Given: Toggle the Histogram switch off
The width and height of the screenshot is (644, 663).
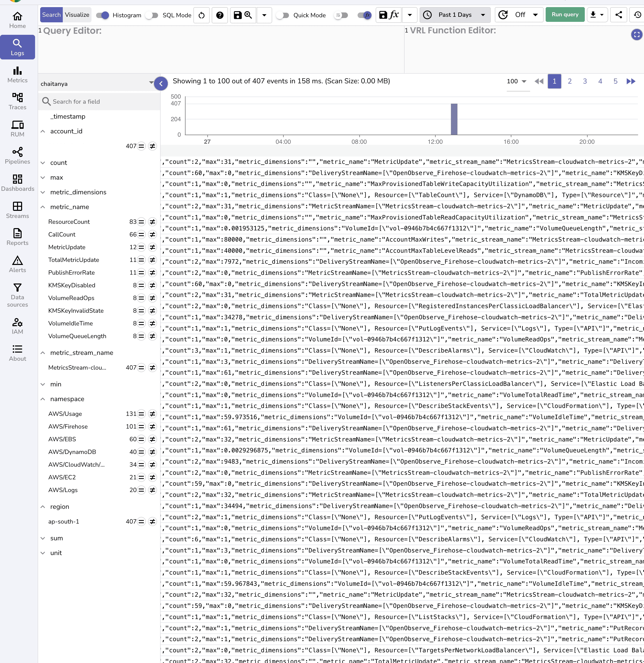Looking at the screenshot, I should [102, 15].
